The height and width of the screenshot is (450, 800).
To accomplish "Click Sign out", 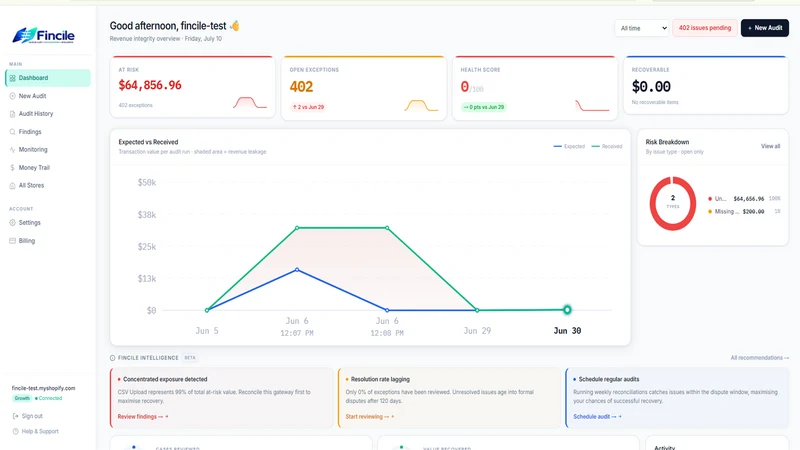I will coord(32,416).
